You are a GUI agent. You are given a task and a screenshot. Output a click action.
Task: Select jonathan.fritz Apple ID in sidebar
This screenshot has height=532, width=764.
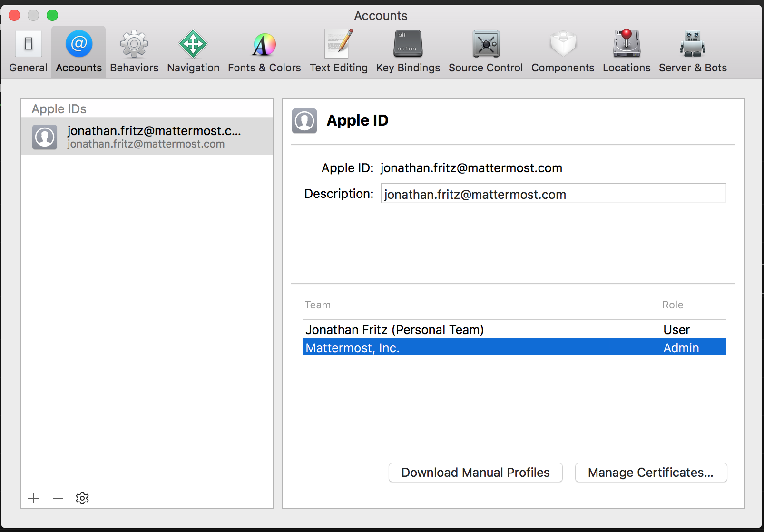(x=147, y=137)
